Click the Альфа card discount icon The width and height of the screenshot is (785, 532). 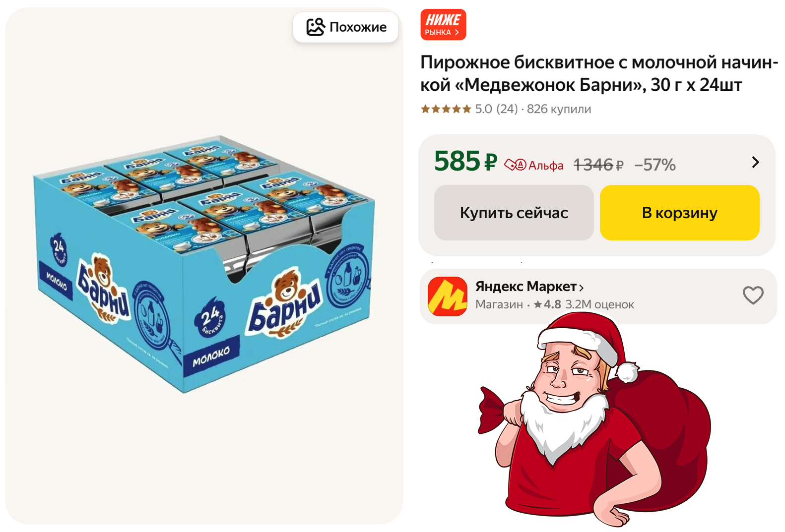coord(515,165)
